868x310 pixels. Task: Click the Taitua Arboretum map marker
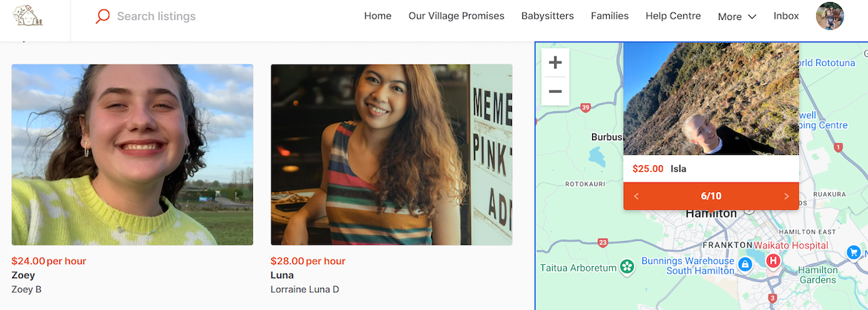[627, 266]
